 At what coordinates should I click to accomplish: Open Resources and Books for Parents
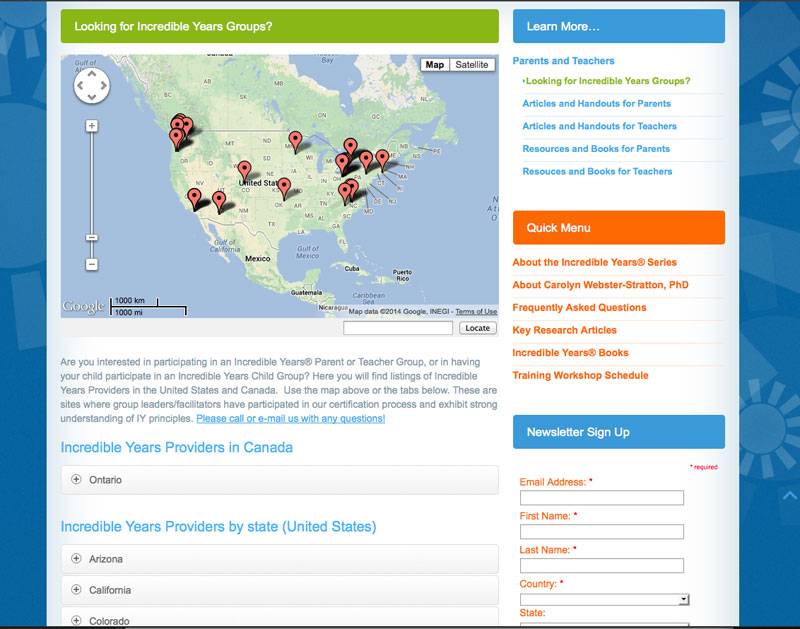point(596,148)
